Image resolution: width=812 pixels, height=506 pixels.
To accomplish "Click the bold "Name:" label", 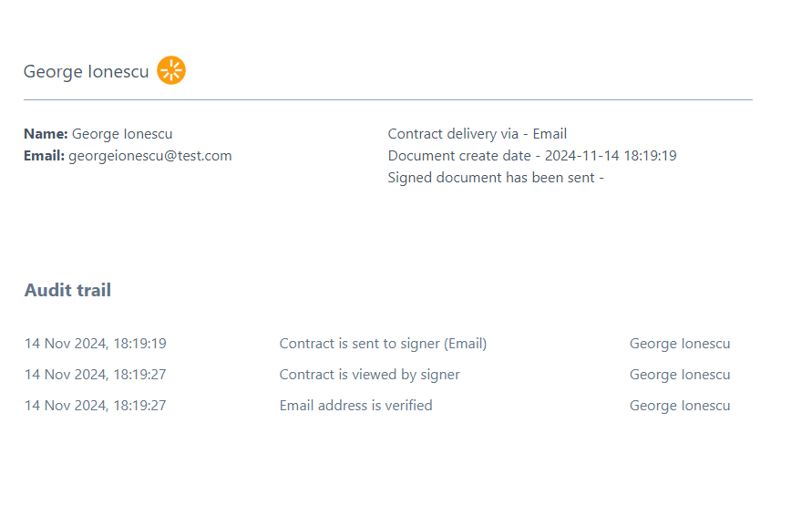I will [46, 134].
